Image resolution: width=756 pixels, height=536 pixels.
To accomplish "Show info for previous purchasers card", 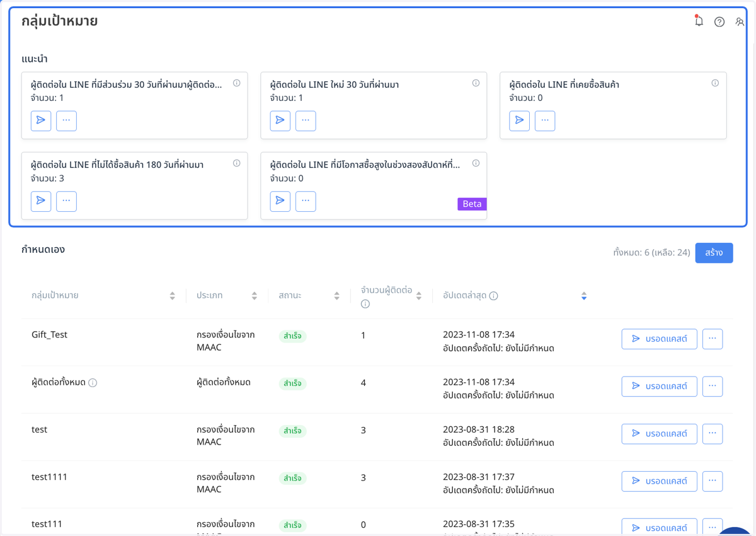I will click(x=715, y=83).
